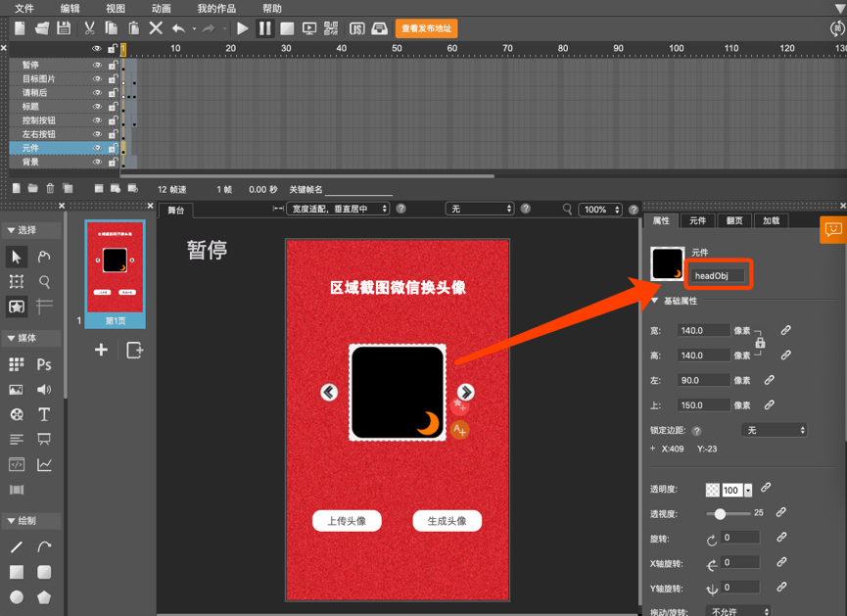Open the 100% zoom dropdown

pyautogui.click(x=600, y=210)
